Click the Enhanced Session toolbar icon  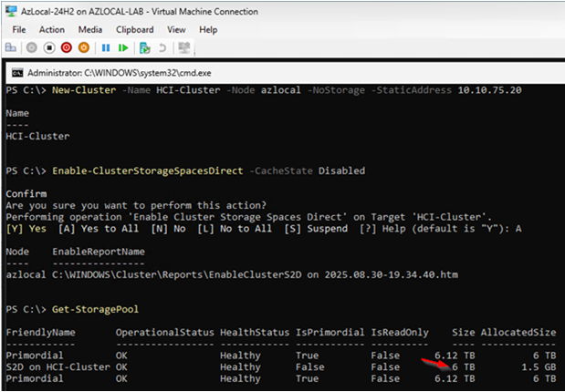pos(185,47)
